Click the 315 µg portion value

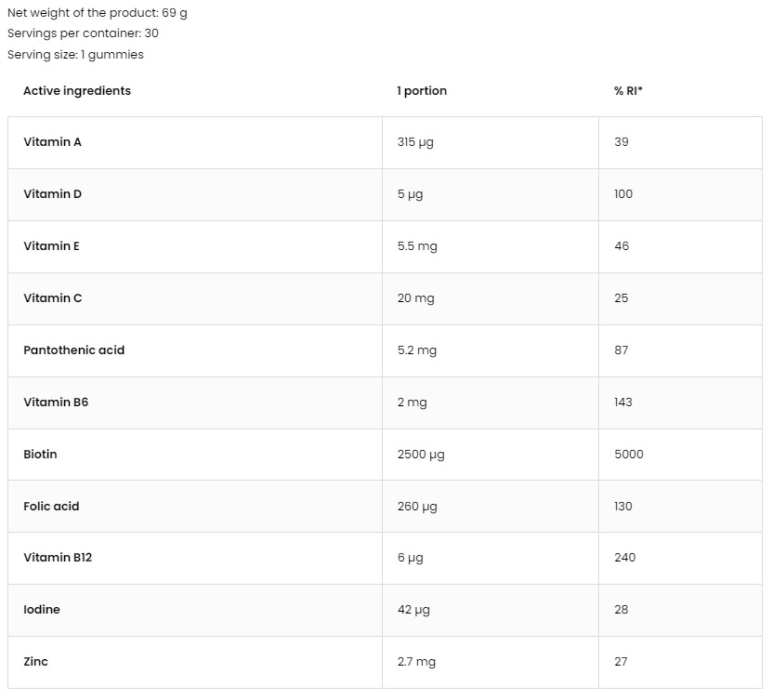415,142
